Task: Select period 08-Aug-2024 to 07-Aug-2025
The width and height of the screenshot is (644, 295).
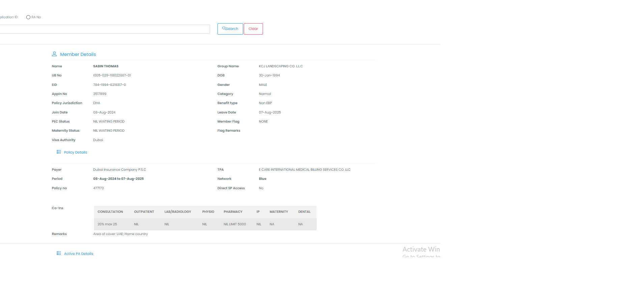Action: click(x=118, y=179)
